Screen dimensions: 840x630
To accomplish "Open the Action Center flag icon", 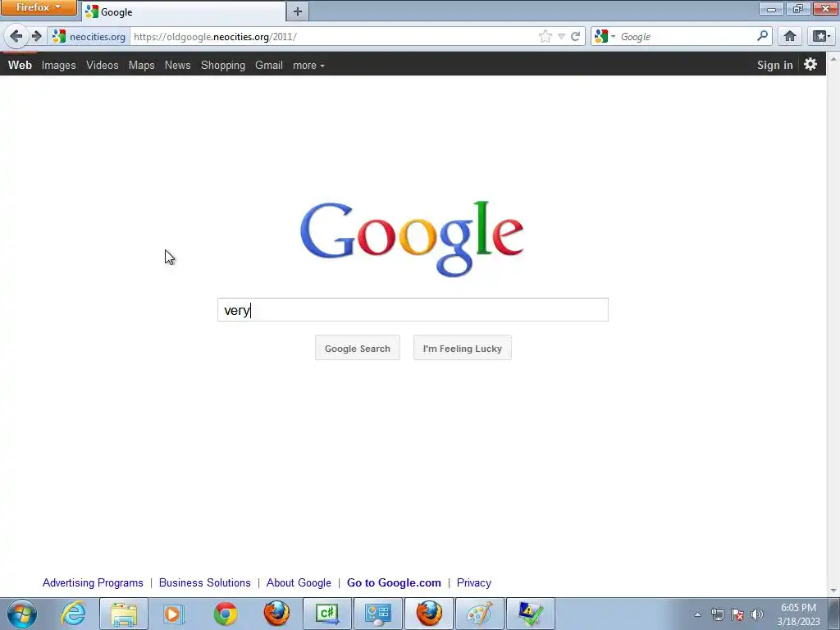I will [737, 614].
